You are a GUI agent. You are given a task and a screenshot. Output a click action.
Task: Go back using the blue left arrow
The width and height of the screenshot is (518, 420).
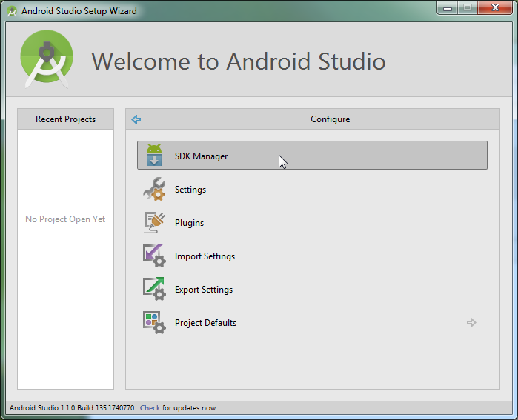pos(136,119)
